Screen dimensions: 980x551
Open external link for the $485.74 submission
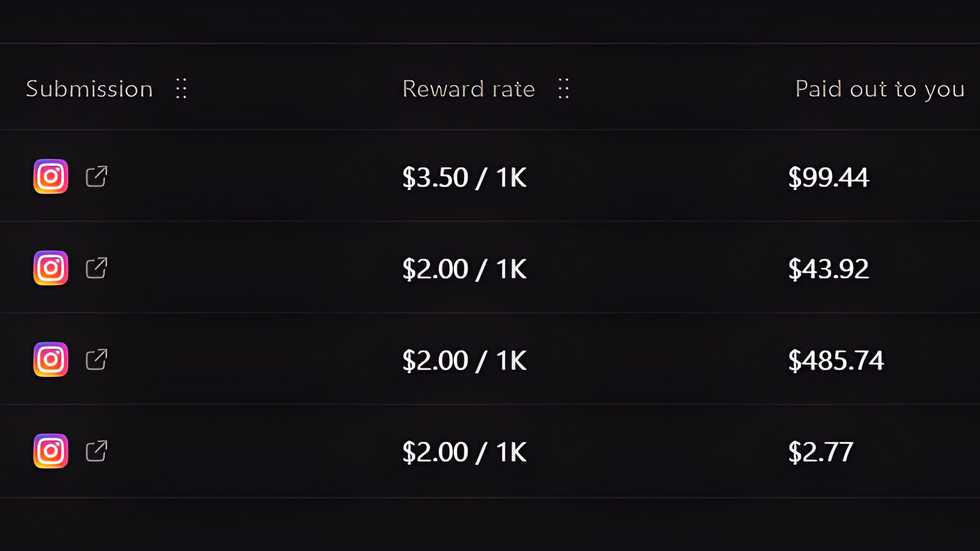click(96, 359)
